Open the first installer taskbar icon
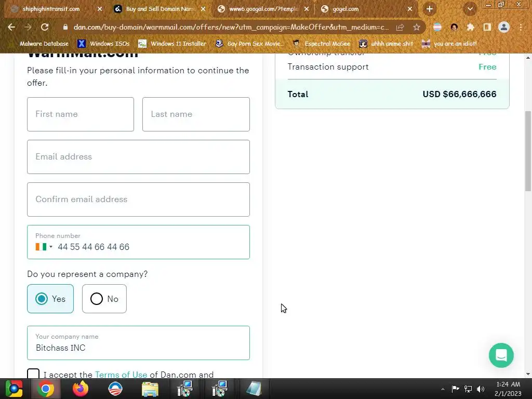Screen dimensions: 532x399 click(x=185, y=389)
